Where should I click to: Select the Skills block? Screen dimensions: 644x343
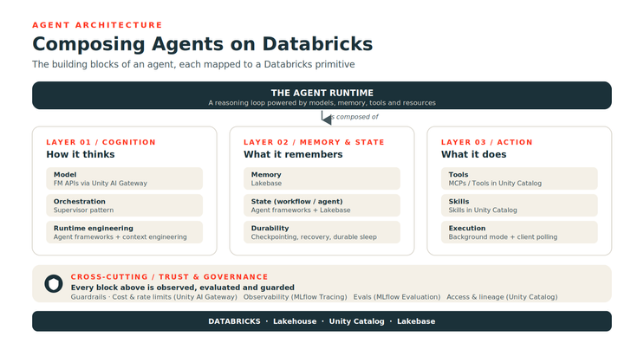pos(519,205)
